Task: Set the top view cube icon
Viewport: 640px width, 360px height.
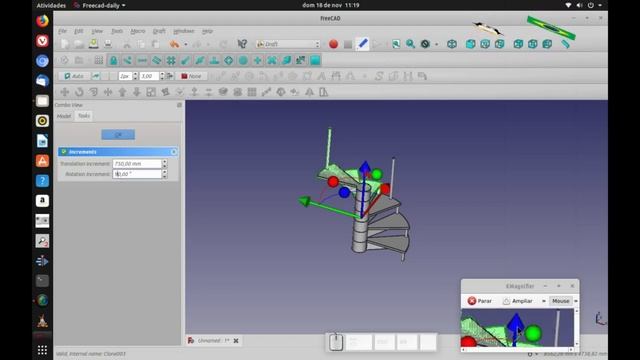Action: point(485,44)
